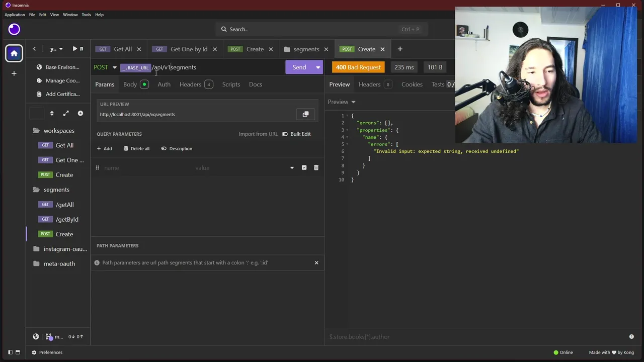Viewport: 644px width, 362px height.
Task: Switch to request Headers tab
Action: [196, 84]
